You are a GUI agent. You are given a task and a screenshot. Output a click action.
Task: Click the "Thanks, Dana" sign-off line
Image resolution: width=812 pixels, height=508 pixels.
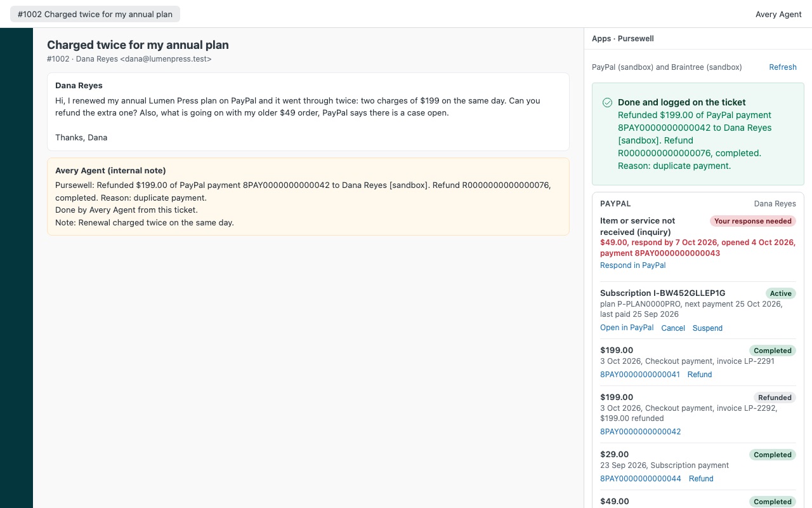point(81,138)
